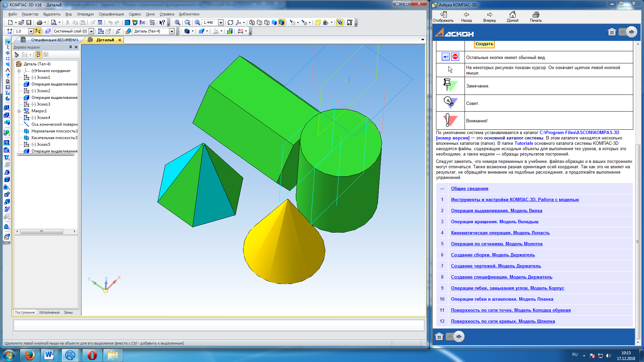Click the Zoom in magnifier with plus
Viewport: 644px width, 362px height.
(198, 22)
